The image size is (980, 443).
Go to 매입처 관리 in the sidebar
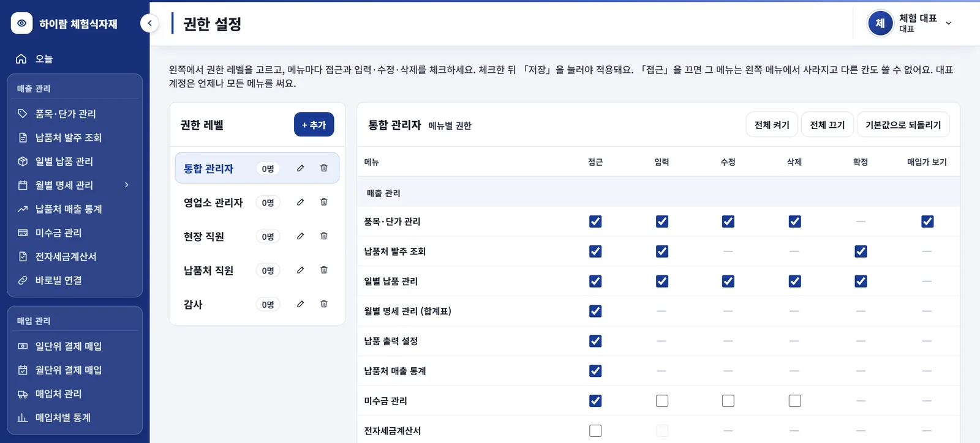click(75, 394)
